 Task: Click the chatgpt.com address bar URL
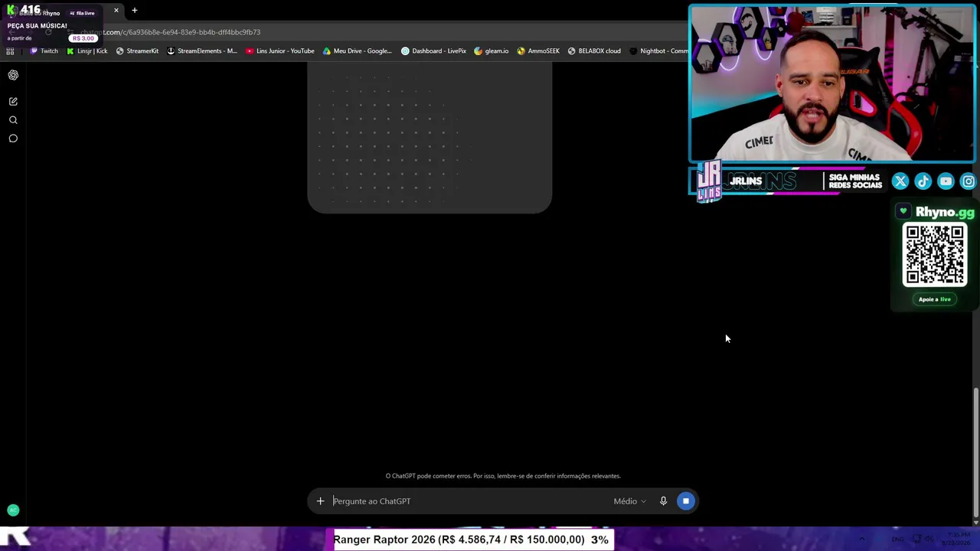(x=170, y=32)
